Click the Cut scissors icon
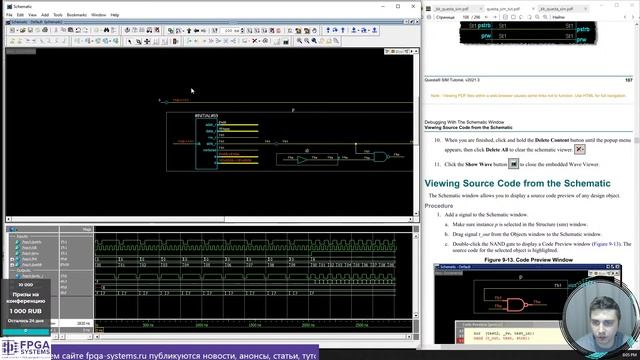640x360 pixels. click(x=56, y=30)
